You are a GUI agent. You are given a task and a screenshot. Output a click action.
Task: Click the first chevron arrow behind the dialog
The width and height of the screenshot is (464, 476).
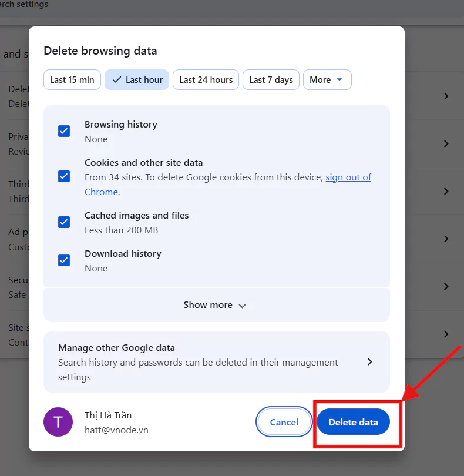pos(446,96)
